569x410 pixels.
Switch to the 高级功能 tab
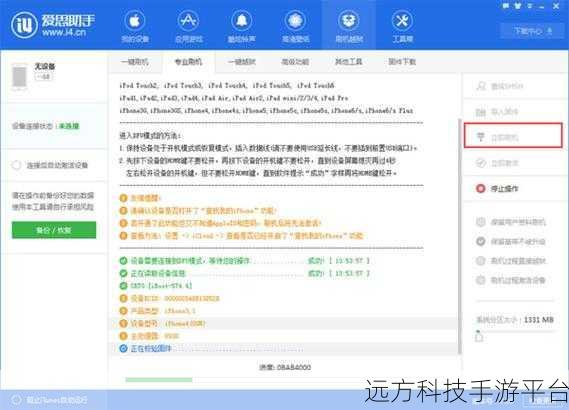(295, 62)
